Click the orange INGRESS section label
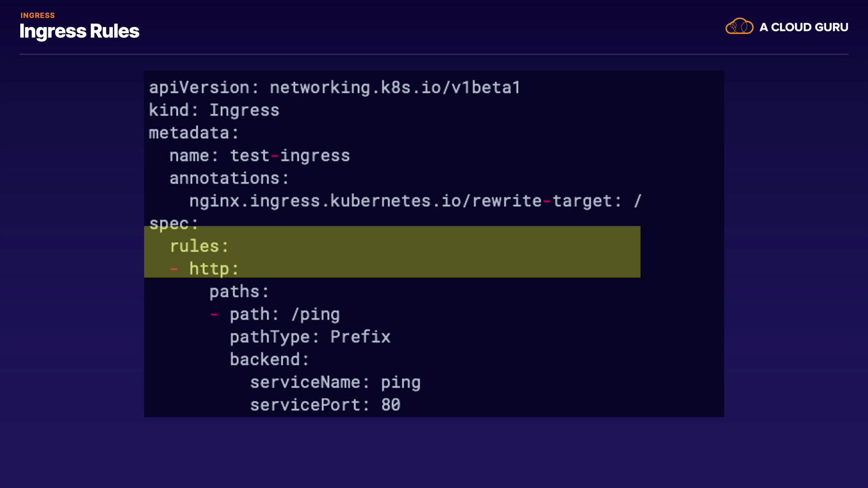This screenshot has width=868, height=488. pyautogui.click(x=38, y=15)
